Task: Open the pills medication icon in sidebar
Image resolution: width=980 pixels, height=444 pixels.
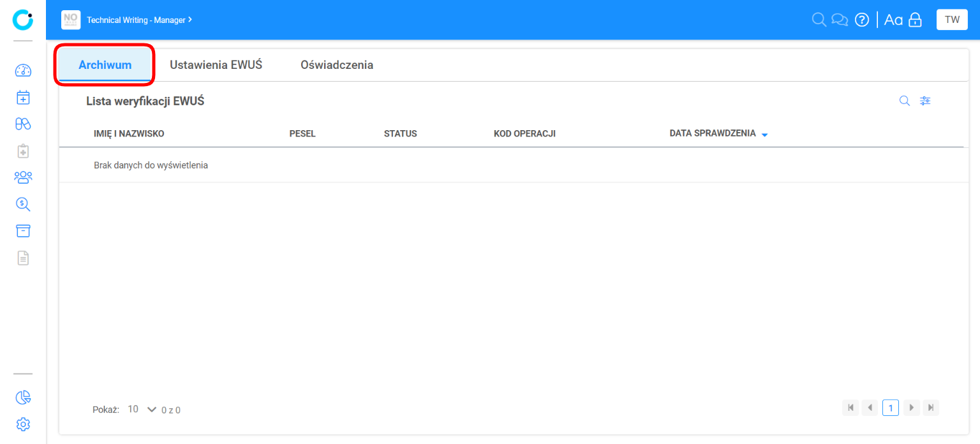Action: click(x=23, y=124)
